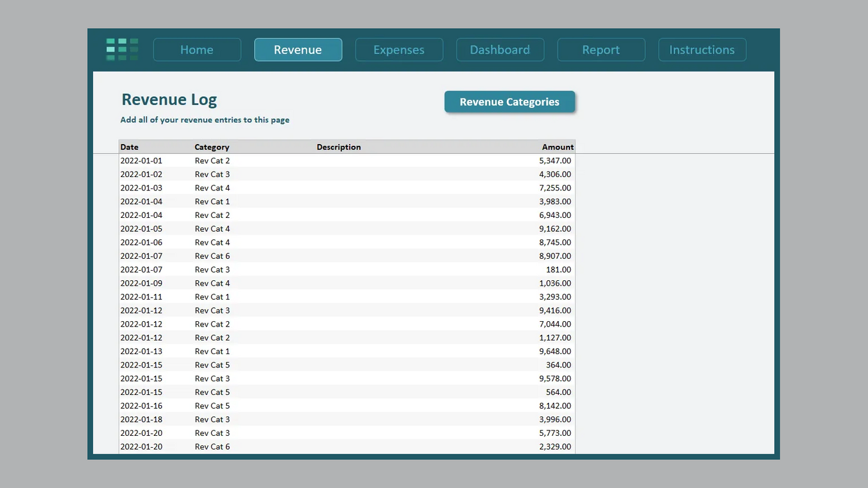View the Dashboard tab
The image size is (868, 488).
coord(500,50)
